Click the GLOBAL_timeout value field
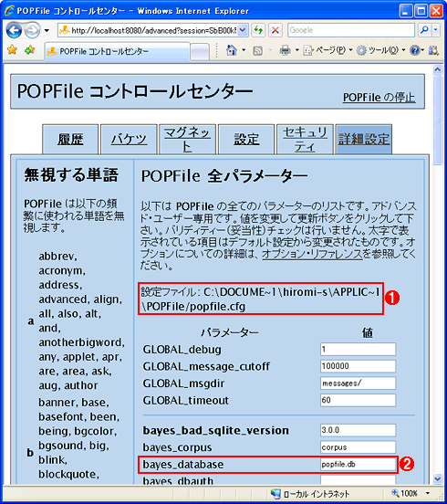Image resolution: width=447 pixels, height=504 pixels. [358, 400]
